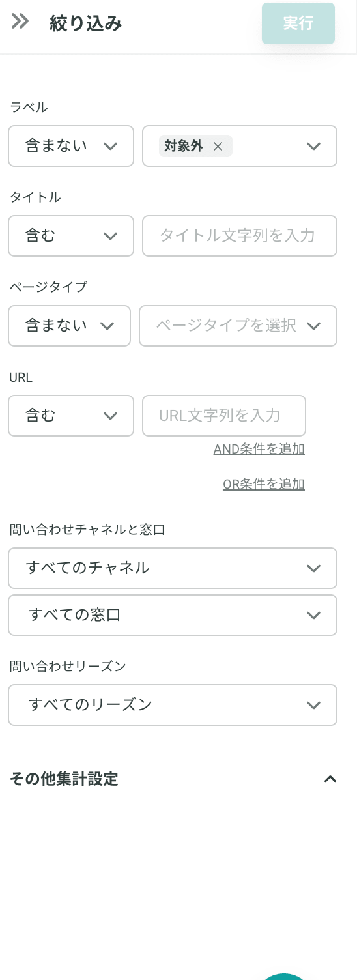Open the すべての窓口 dropdown
The width and height of the screenshot is (357, 980).
point(173,615)
